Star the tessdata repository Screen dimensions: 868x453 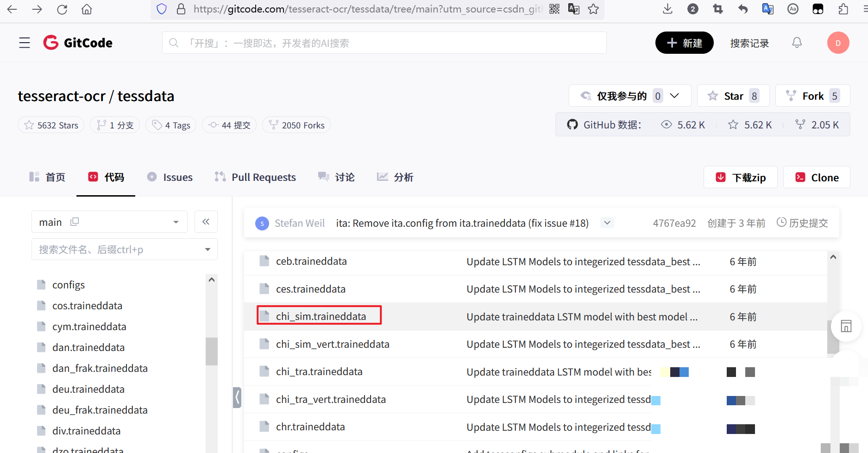(x=733, y=96)
